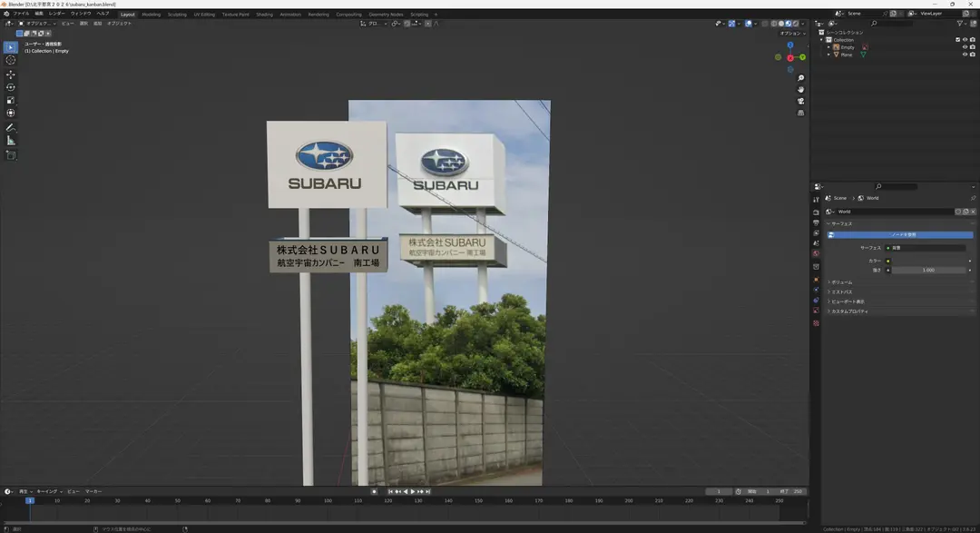Disable Plane object in renders

pos(973,55)
